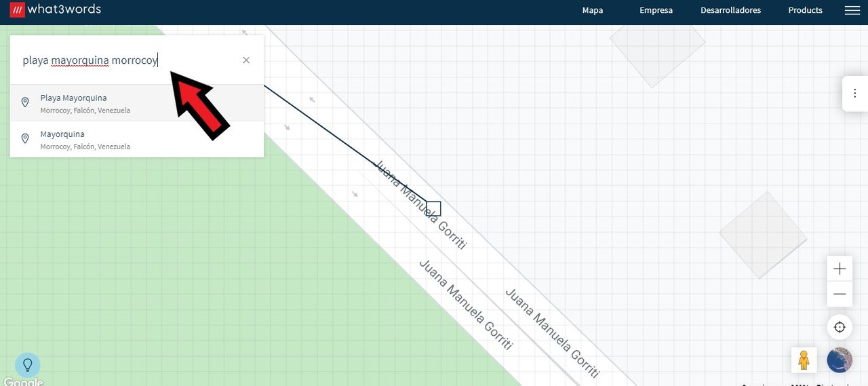Click the what3words logo
The image size is (868, 386).
click(55, 9)
